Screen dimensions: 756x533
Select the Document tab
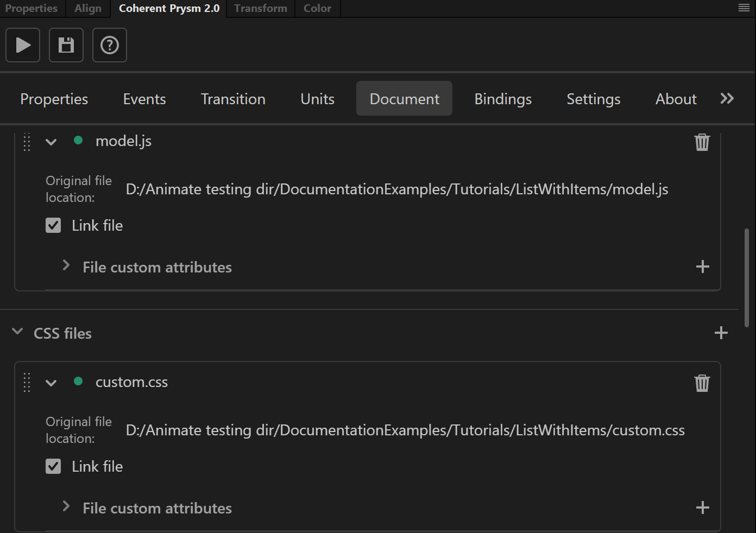[404, 98]
